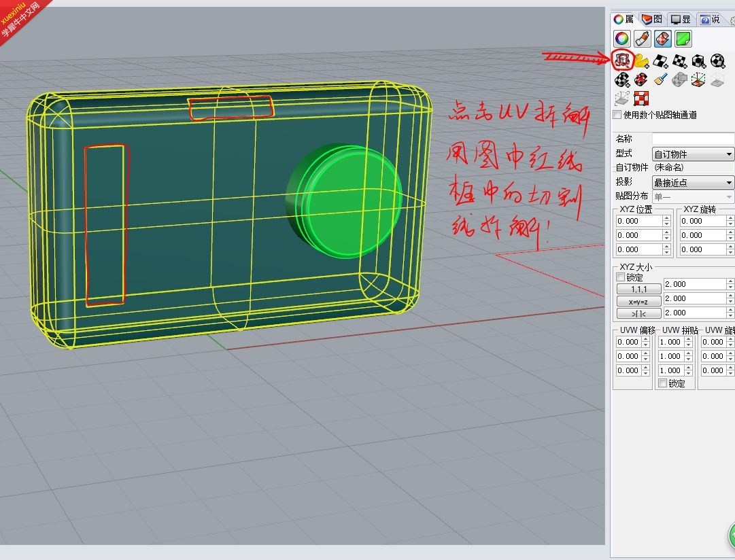The image size is (735, 560).
Task: Click the 名称 name input field
Action: click(x=693, y=139)
